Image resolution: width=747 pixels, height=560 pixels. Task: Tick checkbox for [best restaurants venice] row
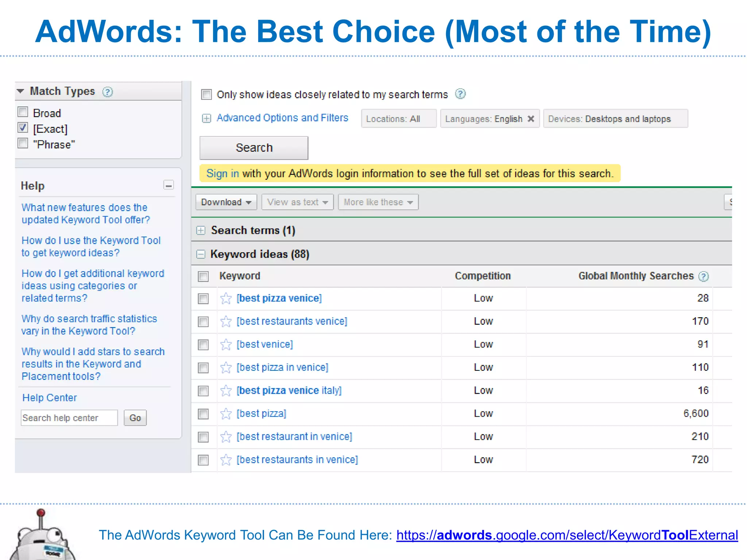tap(203, 322)
